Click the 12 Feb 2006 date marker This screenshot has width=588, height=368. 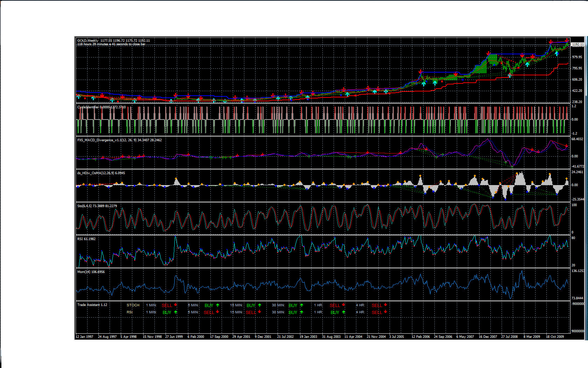coord(421,337)
